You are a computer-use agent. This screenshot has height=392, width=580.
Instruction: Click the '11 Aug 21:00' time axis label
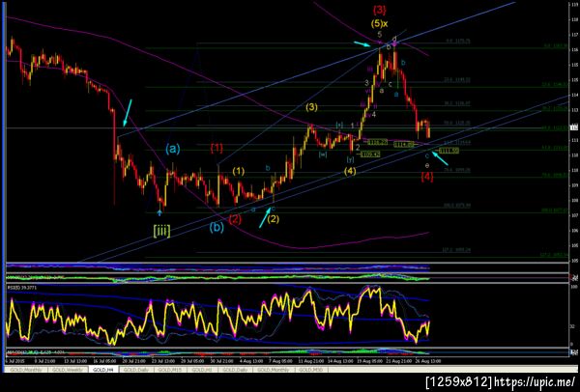(313, 360)
